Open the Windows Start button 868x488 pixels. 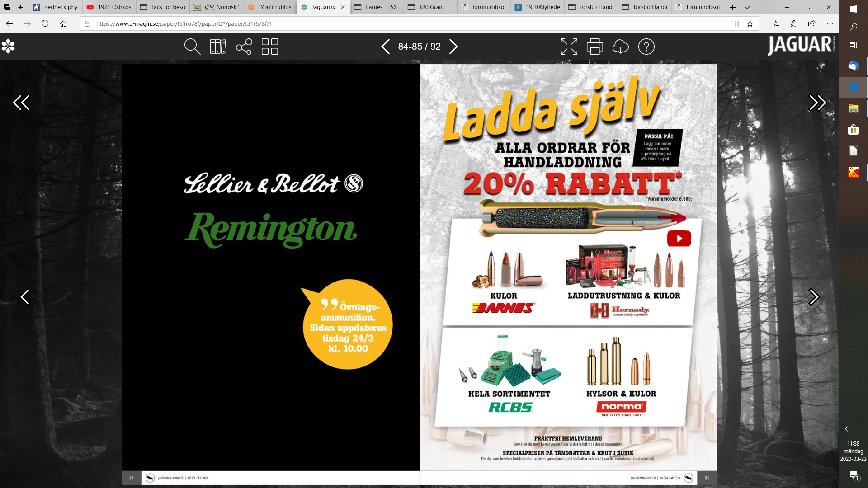[853, 9]
